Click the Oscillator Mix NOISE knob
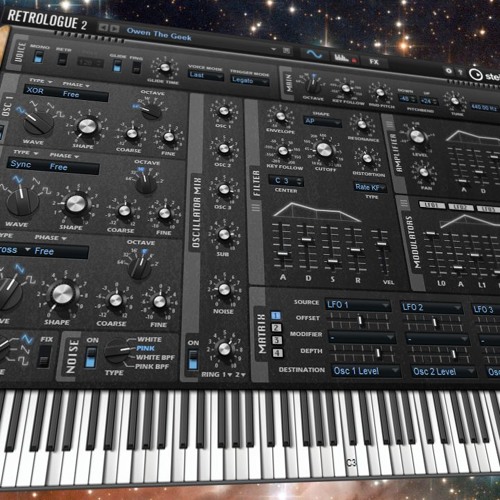This screenshot has height=500, width=500. point(224,290)
